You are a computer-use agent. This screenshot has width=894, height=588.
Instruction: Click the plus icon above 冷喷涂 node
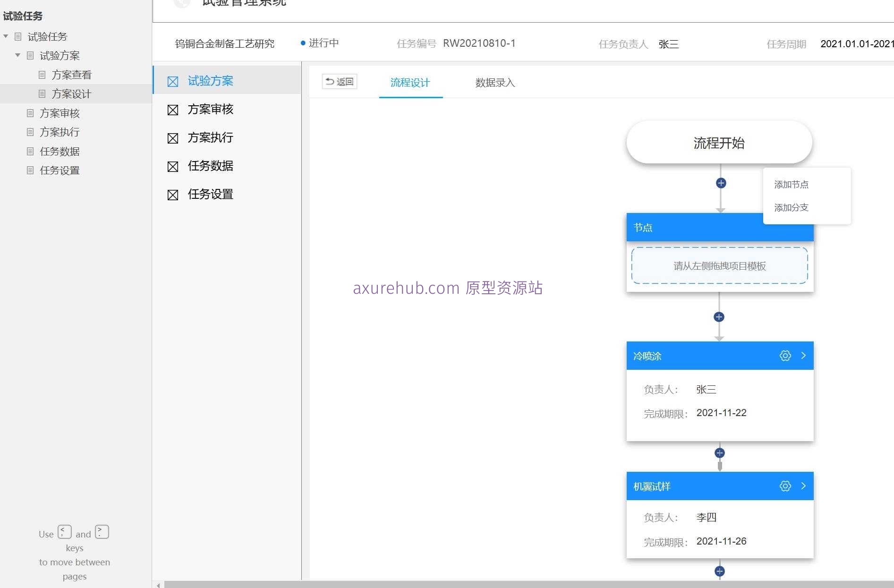pyautogui.click(x=719, y=317)
